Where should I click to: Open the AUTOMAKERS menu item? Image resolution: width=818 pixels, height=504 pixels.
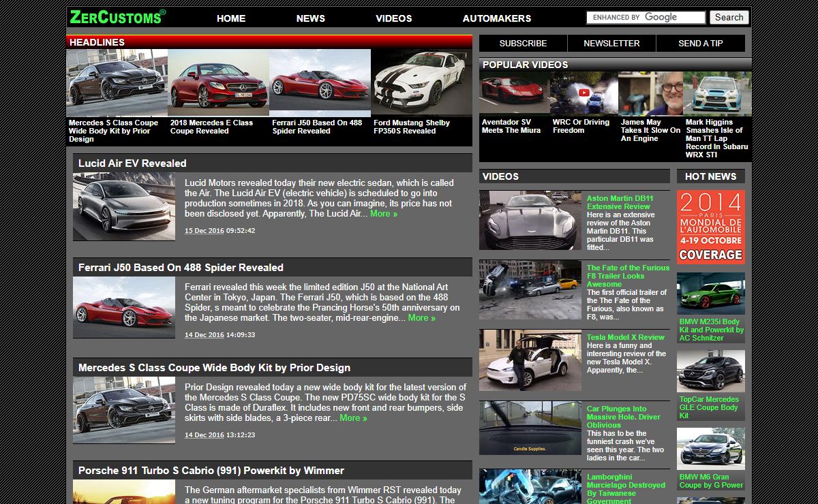pyautogui.click(x=497, y=18)
